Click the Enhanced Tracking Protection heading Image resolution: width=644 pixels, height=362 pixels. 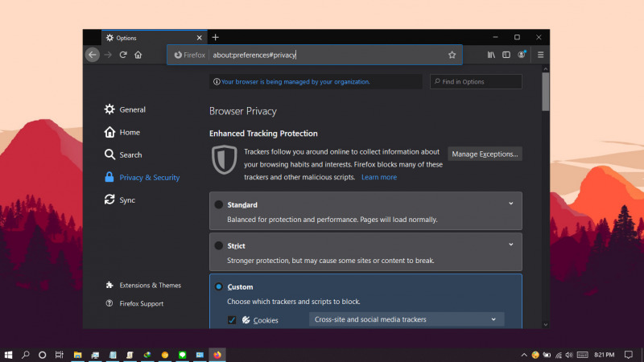(x=263, y=134)
